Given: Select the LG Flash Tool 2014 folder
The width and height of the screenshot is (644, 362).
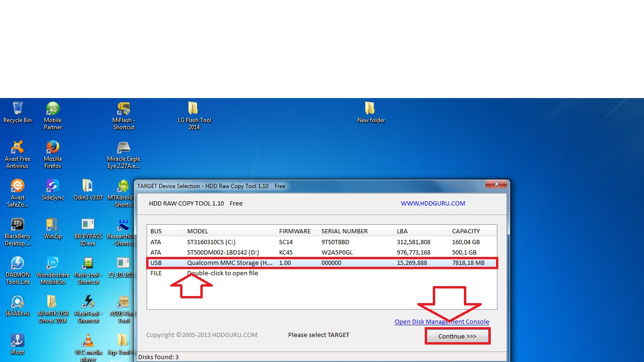Looking at the screenshot, I should (x=194, y=116).
